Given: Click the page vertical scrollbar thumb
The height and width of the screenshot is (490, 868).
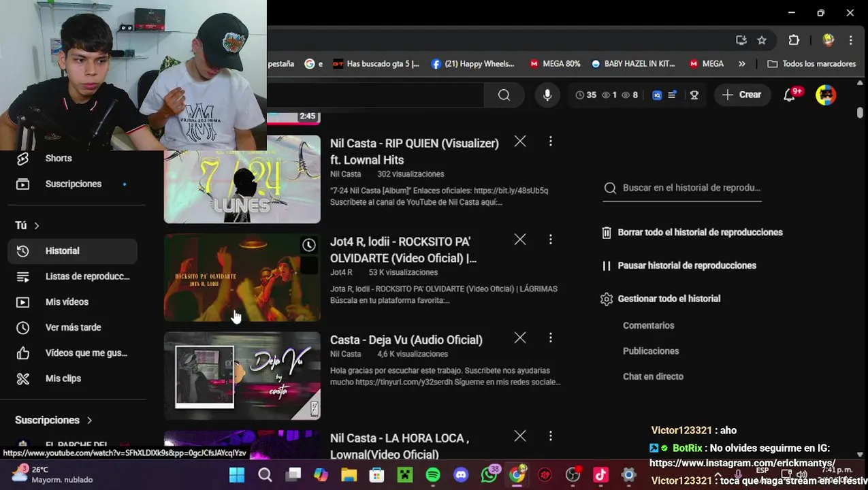Looking at the screenshot, I should point(861,113).
